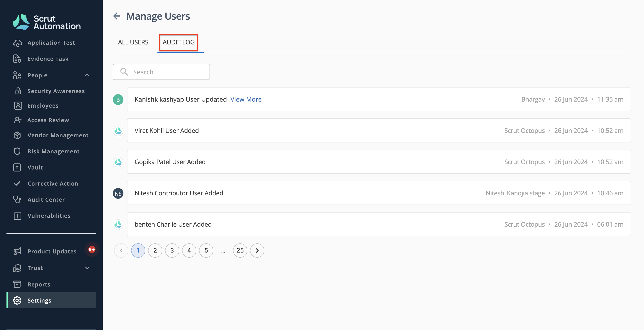Expand the Trust section chevron
The image size is (644, 330).
[87, 268]
